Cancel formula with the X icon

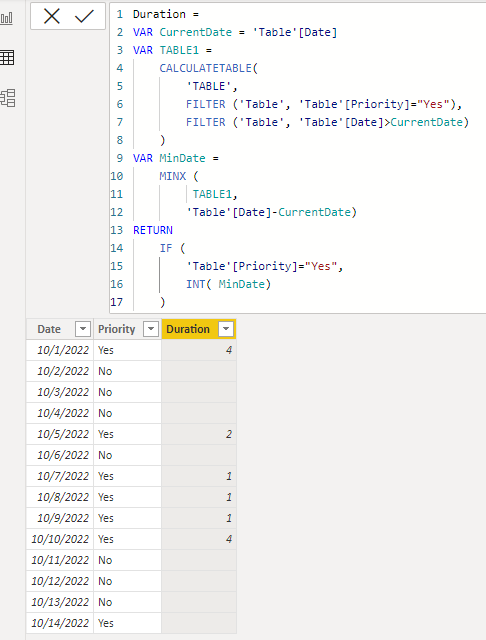52,16
